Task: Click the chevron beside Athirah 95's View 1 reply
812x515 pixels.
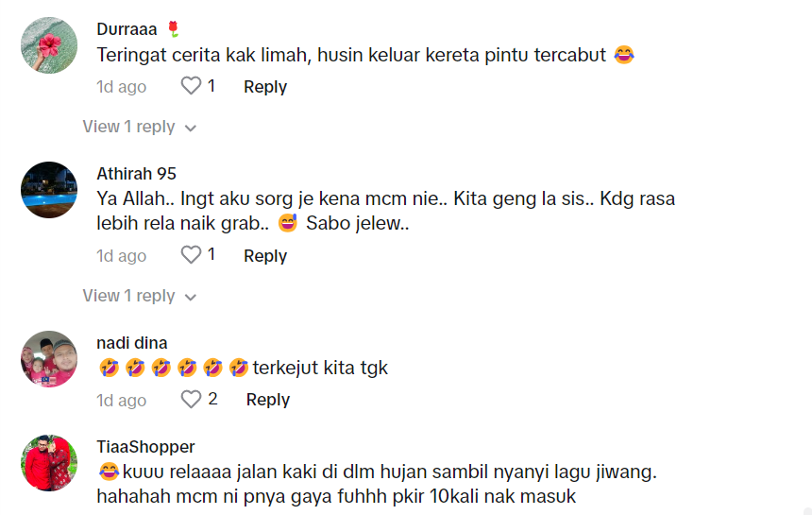Action: click(x=190, y=297)
